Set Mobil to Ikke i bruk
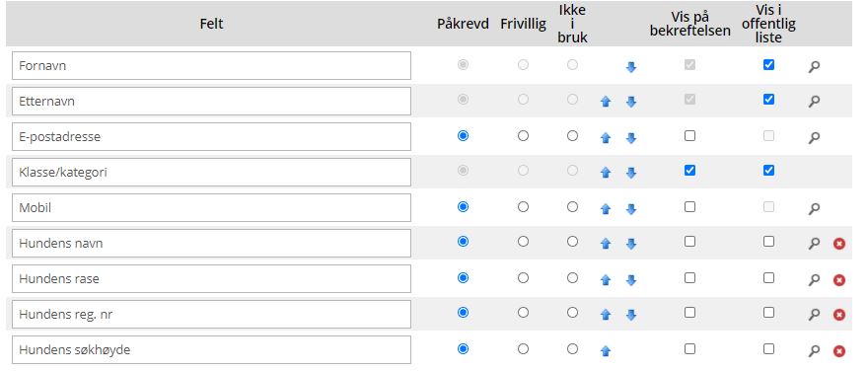Viewport: 868px width, 371px height. tap(572, 206)
